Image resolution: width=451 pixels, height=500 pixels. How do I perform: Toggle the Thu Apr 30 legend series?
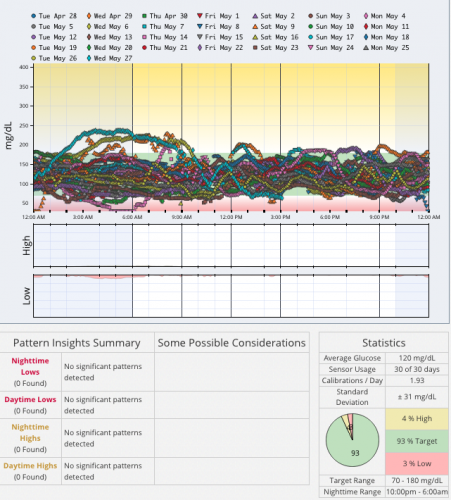(x=165, y=16)
